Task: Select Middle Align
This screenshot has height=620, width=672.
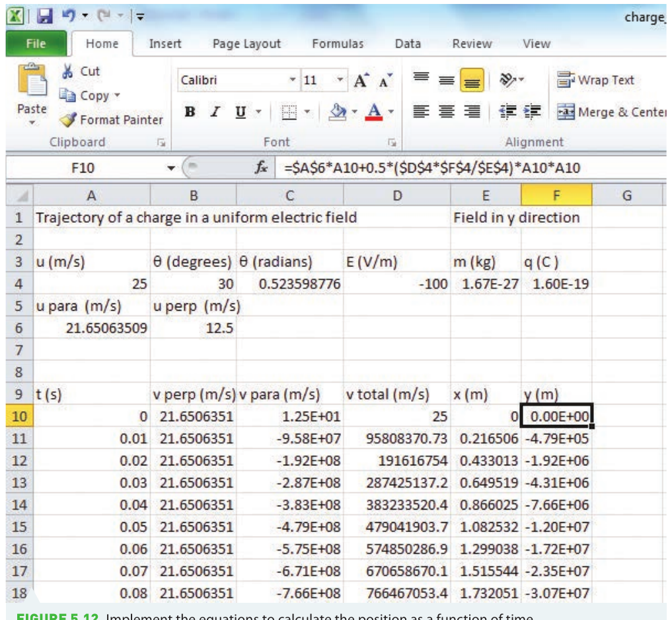Action: (447, 80)
